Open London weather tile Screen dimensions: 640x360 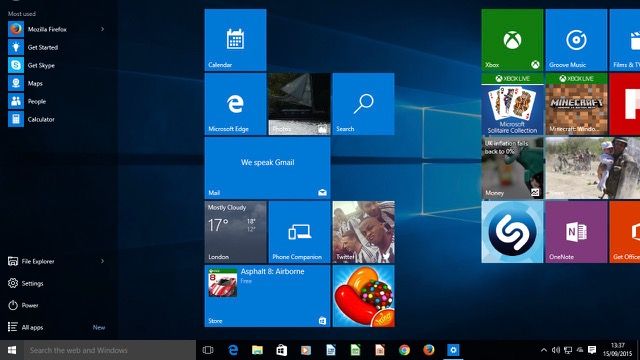(x=236, y=232)
